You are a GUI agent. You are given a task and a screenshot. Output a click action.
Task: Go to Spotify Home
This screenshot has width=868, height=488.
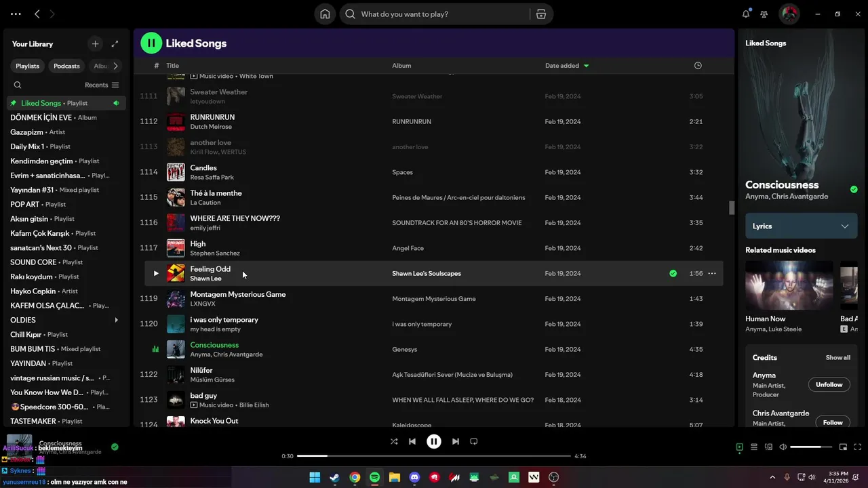coord(325,14)
